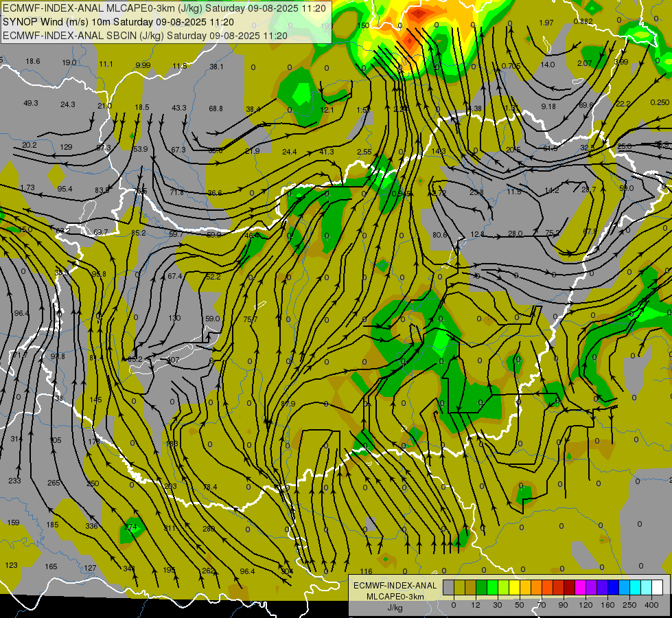The width and height of the screenshot is (672, 618).
Task: Click the legend scale label 400
Action: click(x=651, y=605)
